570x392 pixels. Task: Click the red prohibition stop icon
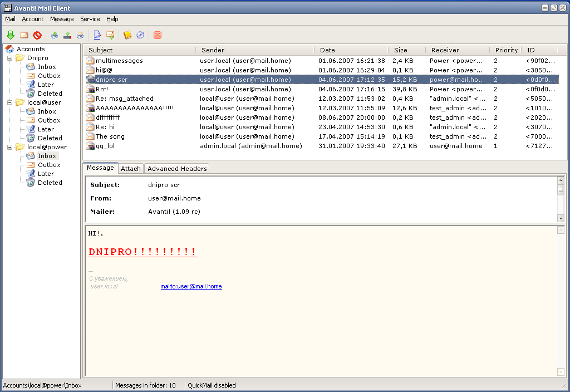tap(37, 35)
